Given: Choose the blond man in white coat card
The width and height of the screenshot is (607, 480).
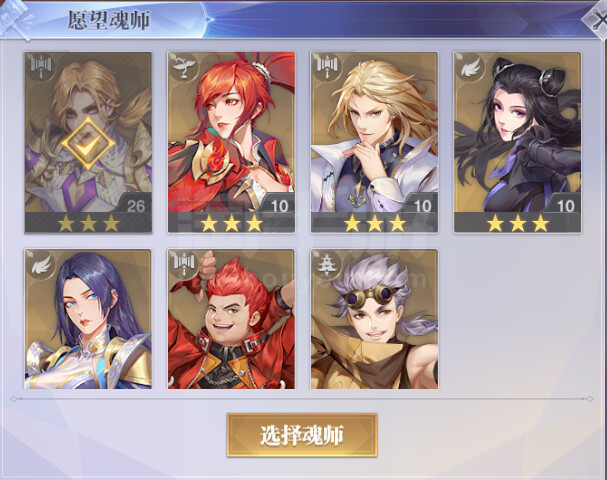Looking at the screenshot, I should [374, 142].
